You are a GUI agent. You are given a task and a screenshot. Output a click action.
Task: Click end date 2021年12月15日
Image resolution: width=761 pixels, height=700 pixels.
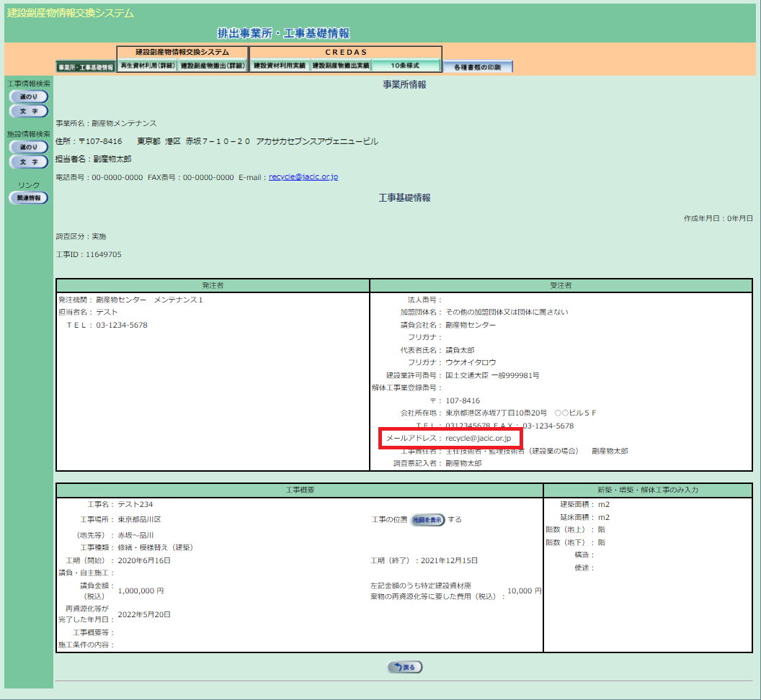(449, 560)
